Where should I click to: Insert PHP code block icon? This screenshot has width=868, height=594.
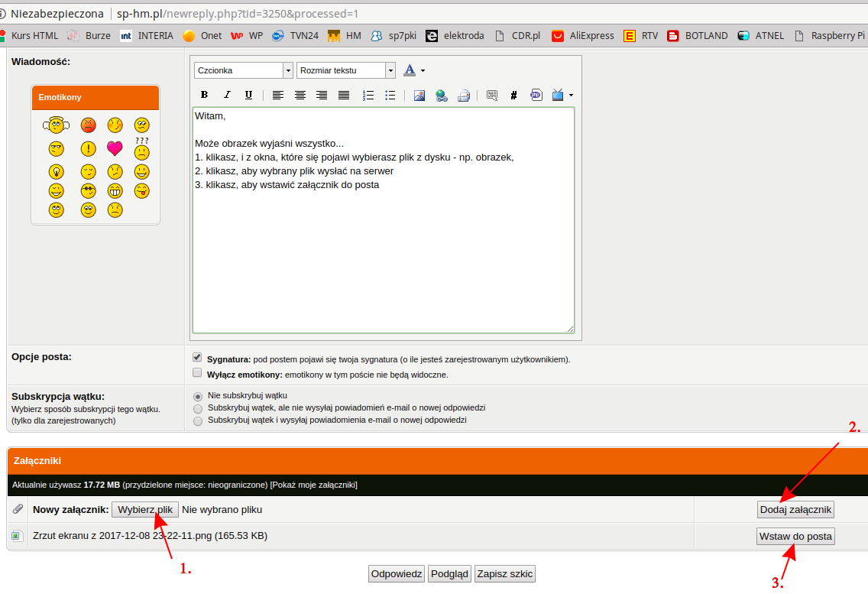pos(536,96)
